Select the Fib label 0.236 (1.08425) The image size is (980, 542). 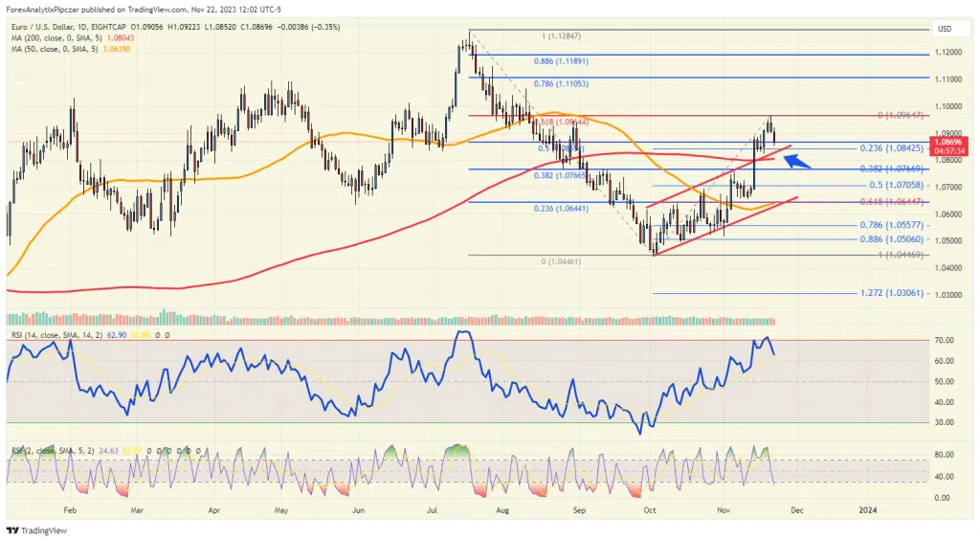891,148
